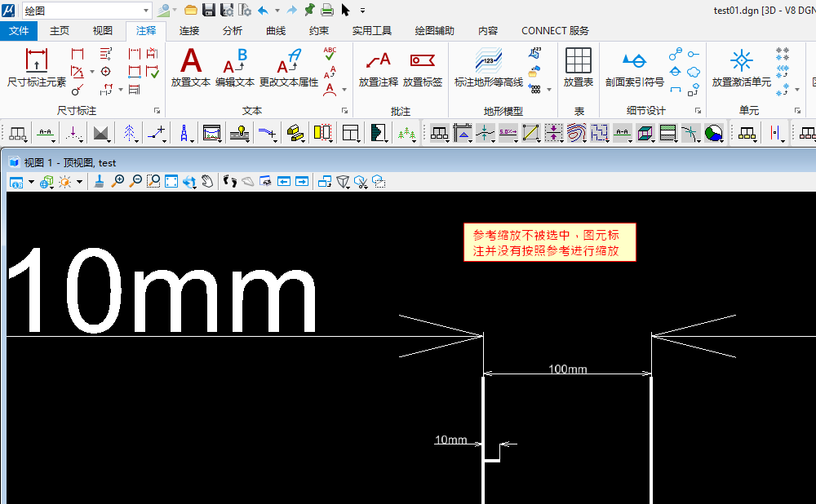The image size is (816, 504).
Task: Click the walk footprints tool
Action: pyautogui.click(x=229, y=181)
